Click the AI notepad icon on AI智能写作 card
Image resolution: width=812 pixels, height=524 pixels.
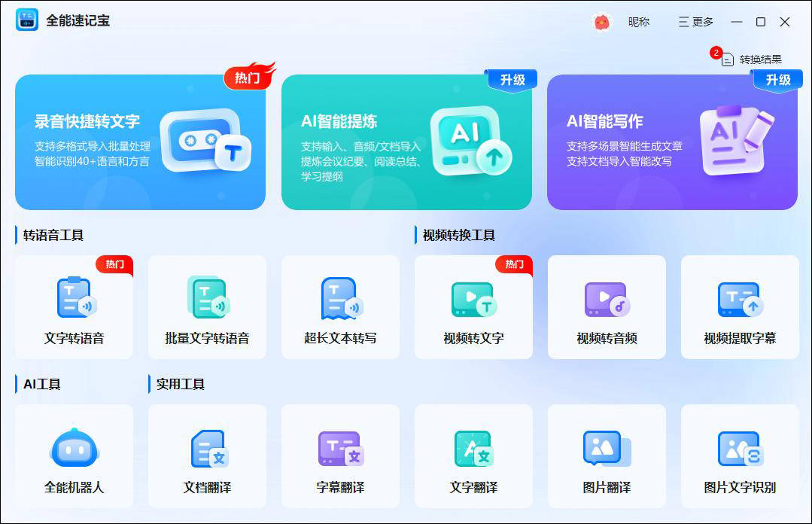point(737,140)
